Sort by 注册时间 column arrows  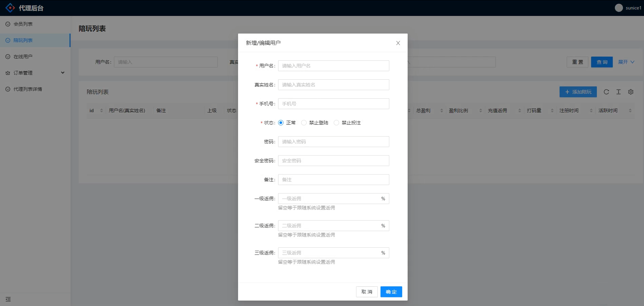(591, 110)
